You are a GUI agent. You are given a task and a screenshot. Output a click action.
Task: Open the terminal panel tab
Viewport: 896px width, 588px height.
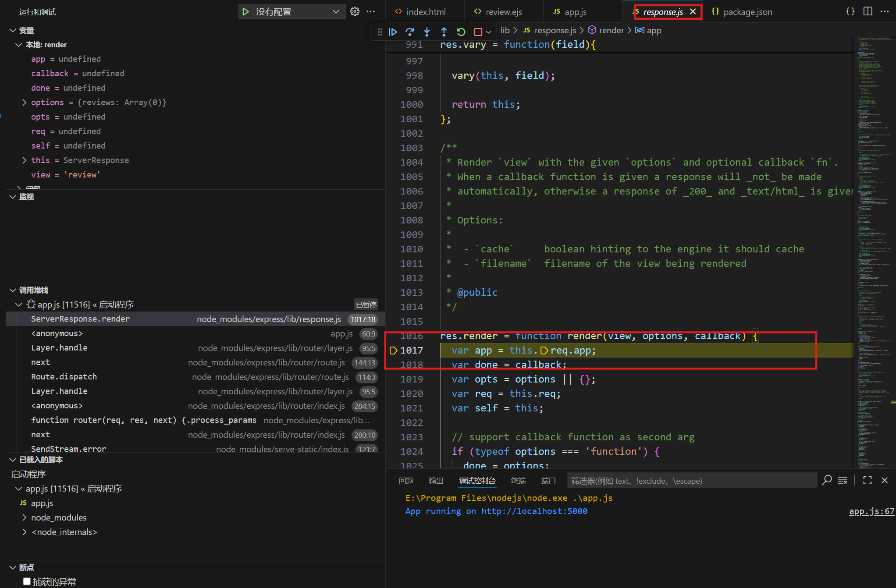pos(518,481)
